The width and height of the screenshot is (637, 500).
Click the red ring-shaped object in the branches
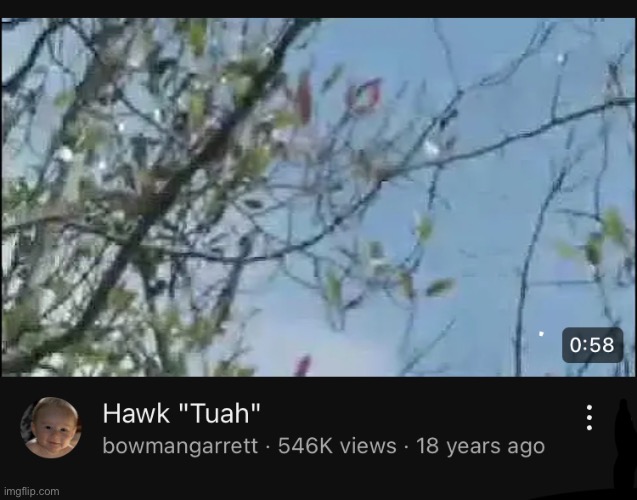364,95
